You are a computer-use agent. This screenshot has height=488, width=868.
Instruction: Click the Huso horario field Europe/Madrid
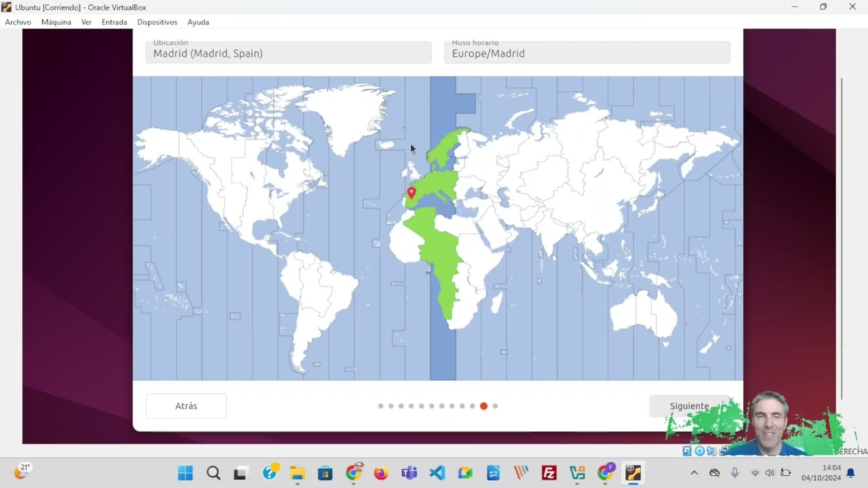[x=587, y=52]
